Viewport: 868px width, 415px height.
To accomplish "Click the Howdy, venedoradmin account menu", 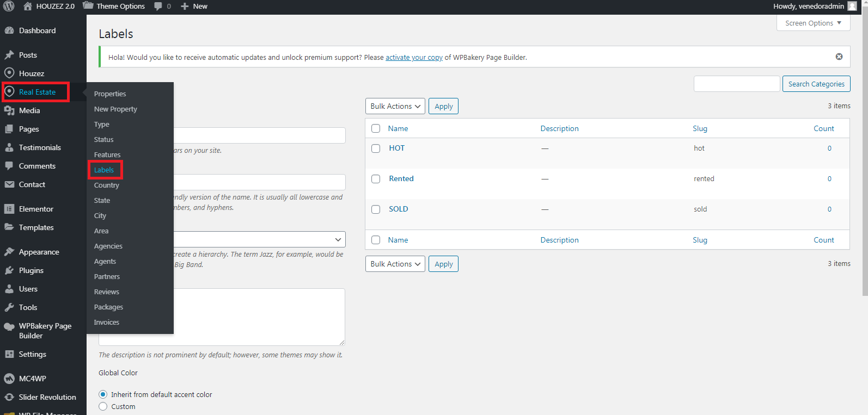I will point(815,6).
